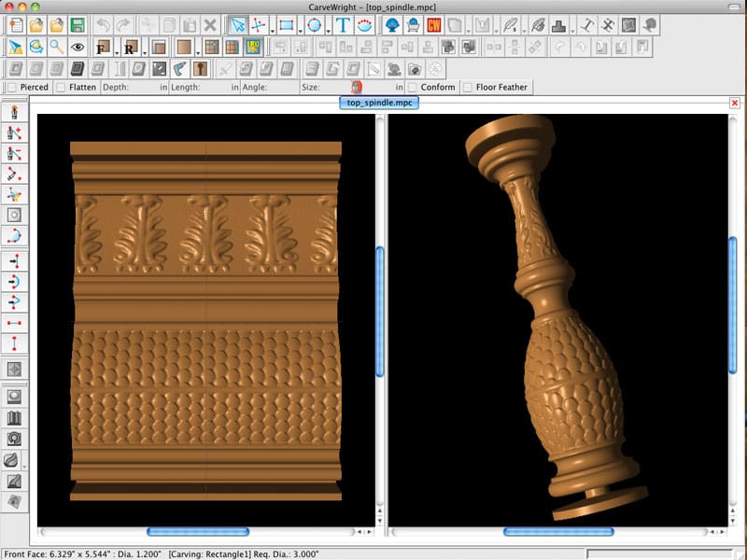The height and width of the screenshot is (560, 747).
Task: Select the Text tool
Action: click(343, 25)
